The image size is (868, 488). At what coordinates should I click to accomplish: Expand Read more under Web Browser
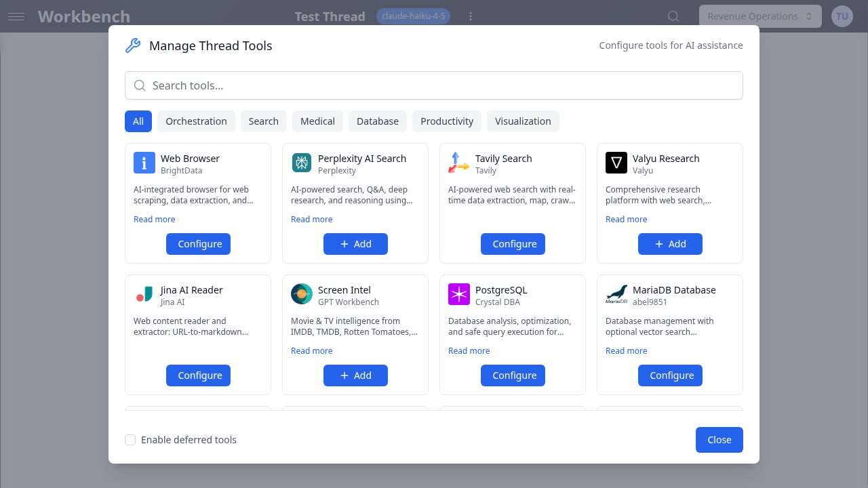(x=155, y=220)
